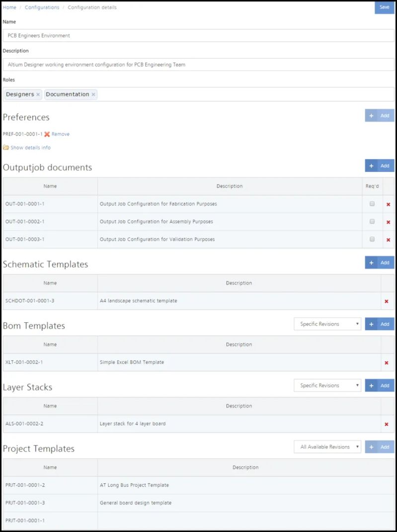Tick Req'd checkbox for Fabrication output job
Viewport: 397px width, 532px height.
tap(372, 204)
